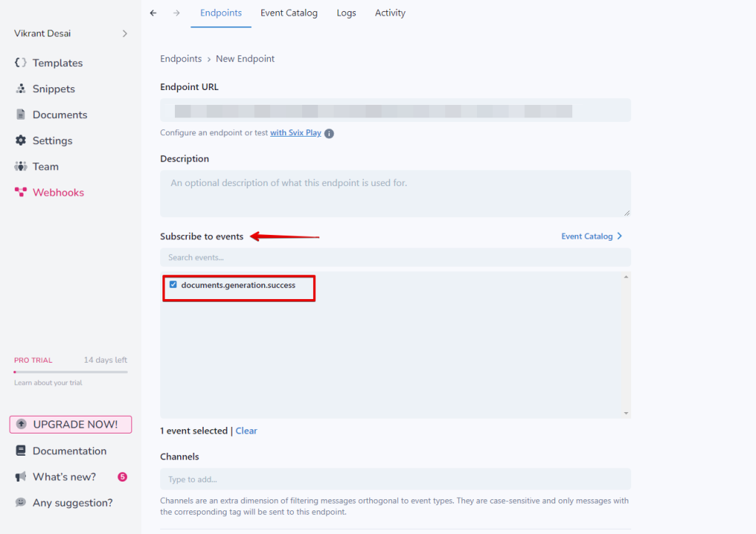Click the Templates curly braces icon
Image resolution: width=756 pixels, height=534 pixels.
(x=21, y=63)
